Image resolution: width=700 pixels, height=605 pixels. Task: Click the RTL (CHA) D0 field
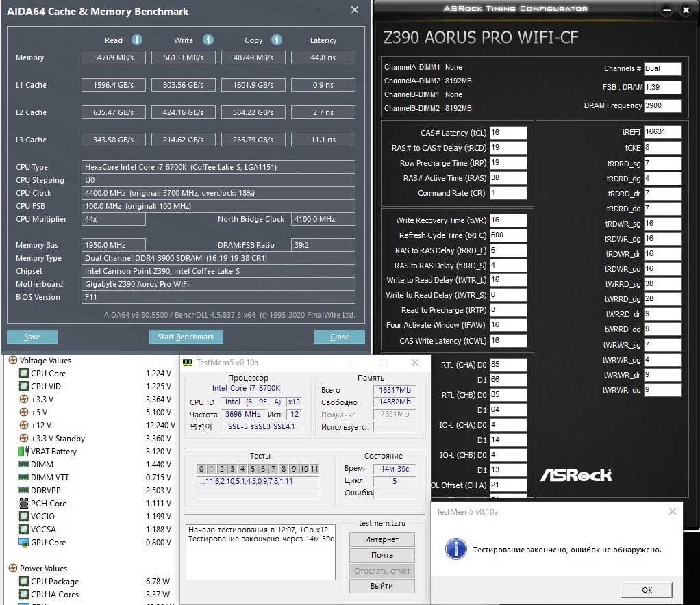pyautogui.click(x=508, y=365)
